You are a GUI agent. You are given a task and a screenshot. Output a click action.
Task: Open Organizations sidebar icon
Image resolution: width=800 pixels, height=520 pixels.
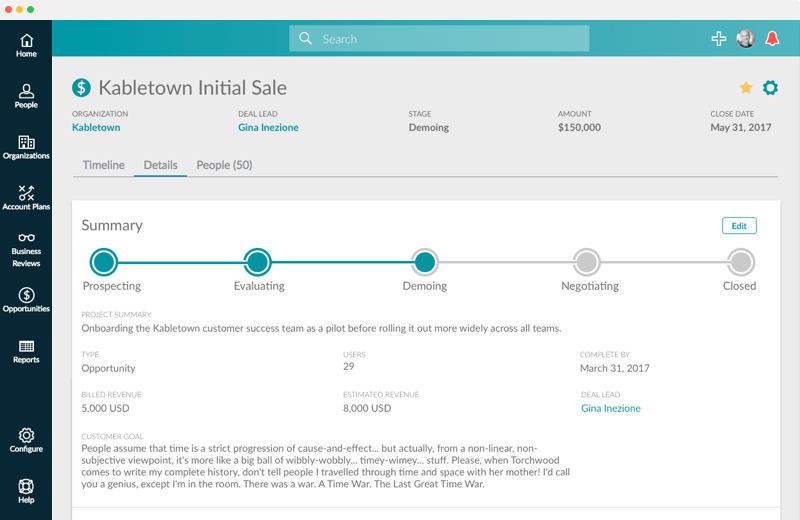(26, 148)
